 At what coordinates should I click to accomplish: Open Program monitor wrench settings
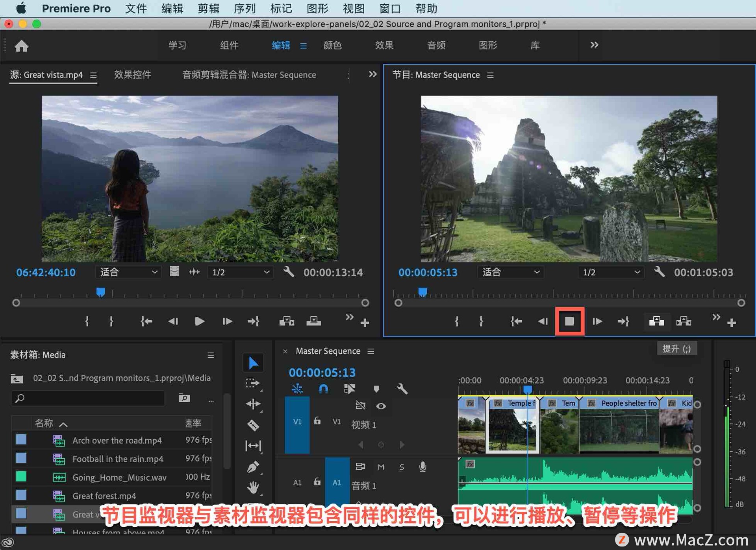[x=660, y=272]
